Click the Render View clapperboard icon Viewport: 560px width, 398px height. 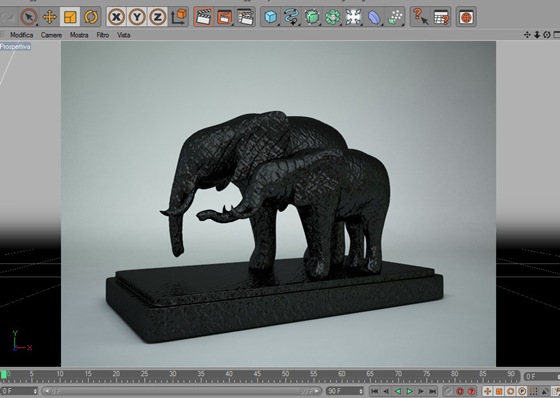(204, 17)
